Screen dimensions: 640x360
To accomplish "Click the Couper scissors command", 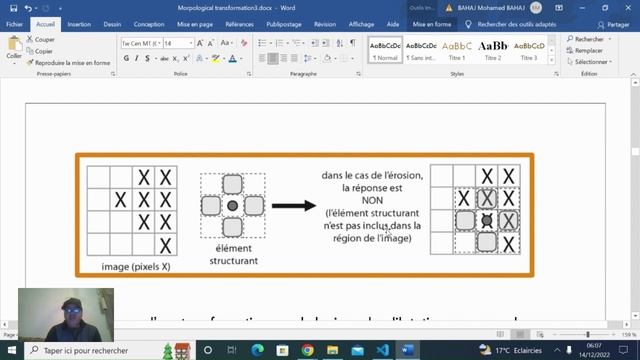I will [x=40, y=40].
